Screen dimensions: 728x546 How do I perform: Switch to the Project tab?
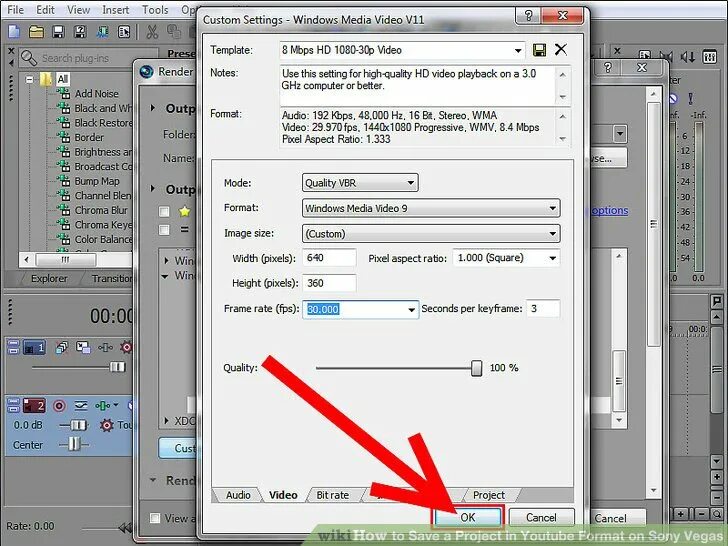(488, 495)
